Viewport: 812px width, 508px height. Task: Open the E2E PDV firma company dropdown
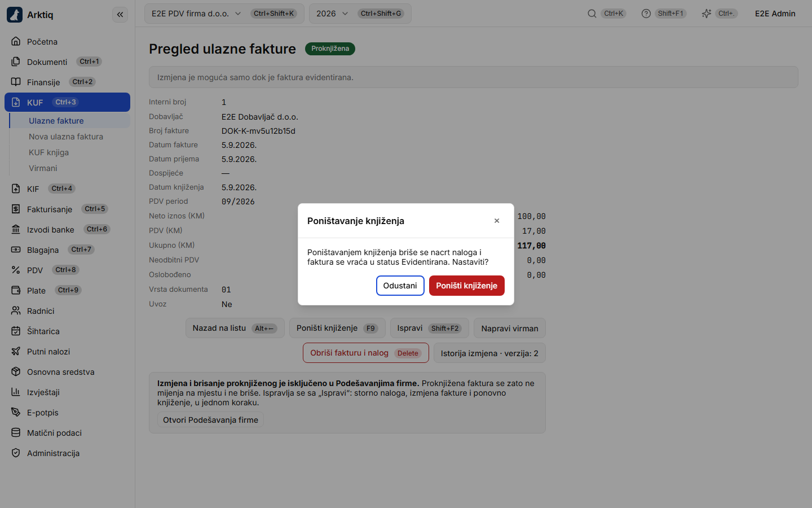coord(224,14)
